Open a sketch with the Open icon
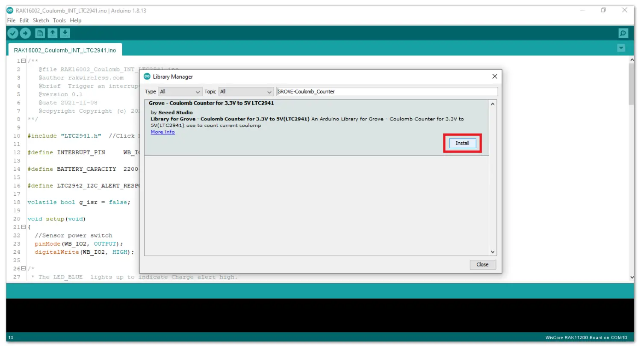This screenshot has width=644, height=346. pos(53,33)
